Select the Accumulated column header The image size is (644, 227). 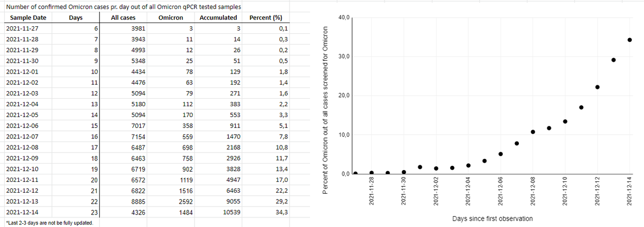218,18
